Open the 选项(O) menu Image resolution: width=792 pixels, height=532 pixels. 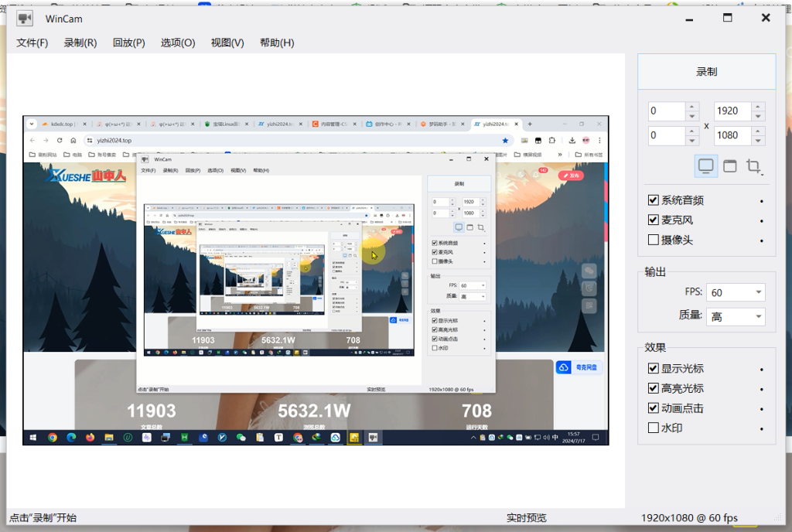coord(178,43)
